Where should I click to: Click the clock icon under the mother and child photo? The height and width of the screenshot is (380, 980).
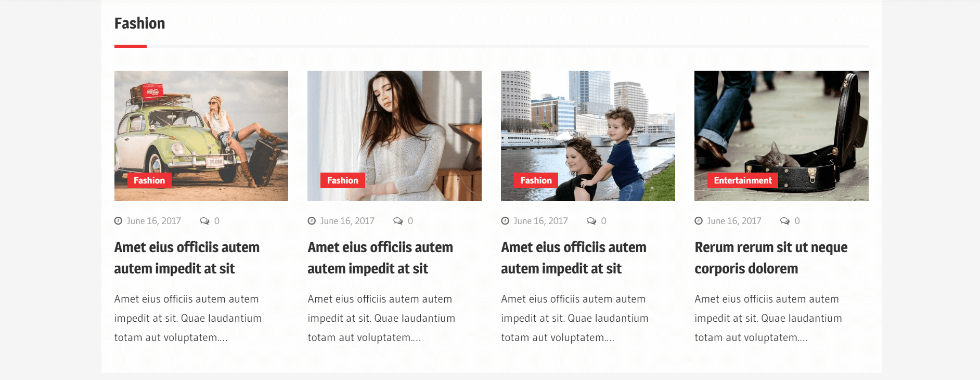505,221
